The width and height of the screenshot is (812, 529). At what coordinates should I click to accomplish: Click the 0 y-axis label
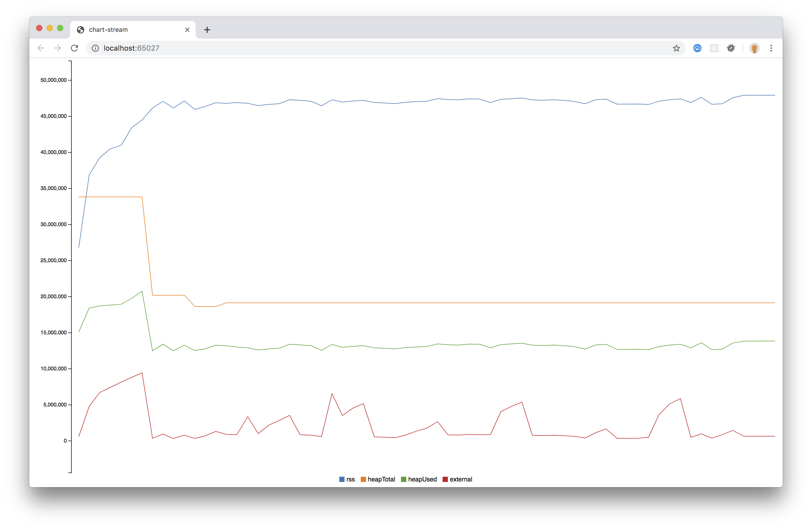[65, 441]
